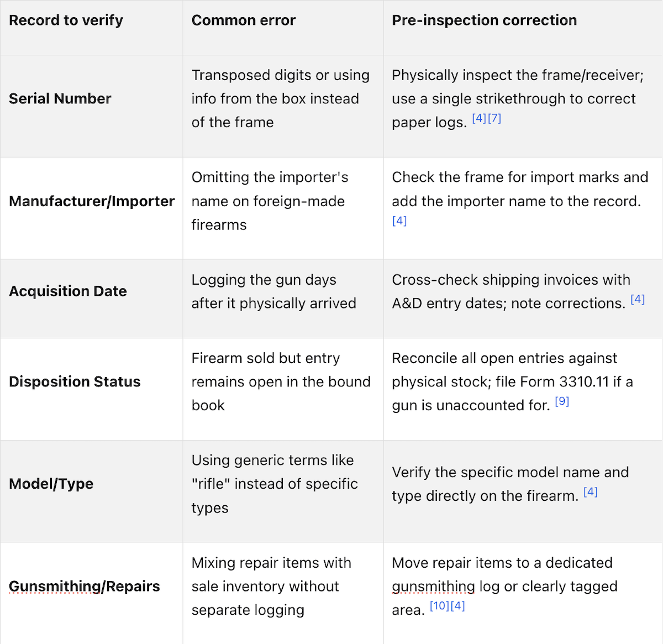Screen dimensions: 663x644
Task: Open citation [7] in Serial Number row
Action: tap(494, 118)
